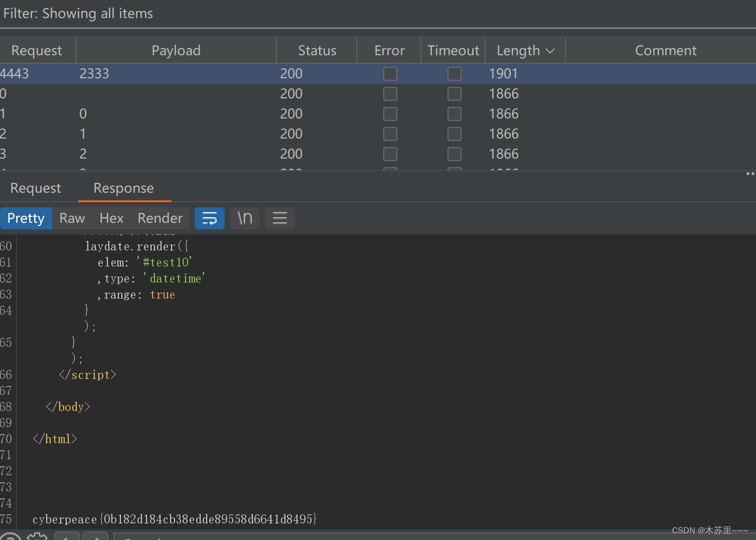
Task: Click payload value 2333
Action: pos(94,74)
